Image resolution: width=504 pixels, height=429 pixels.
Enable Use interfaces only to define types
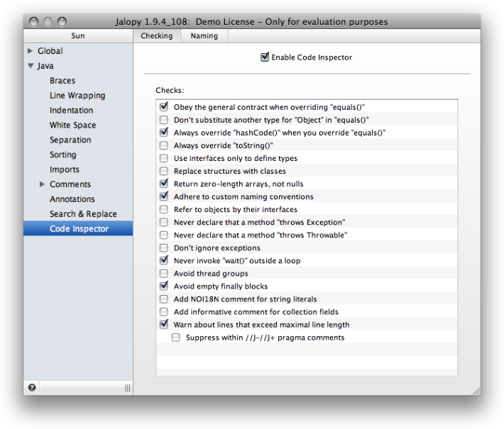[164, 158]
